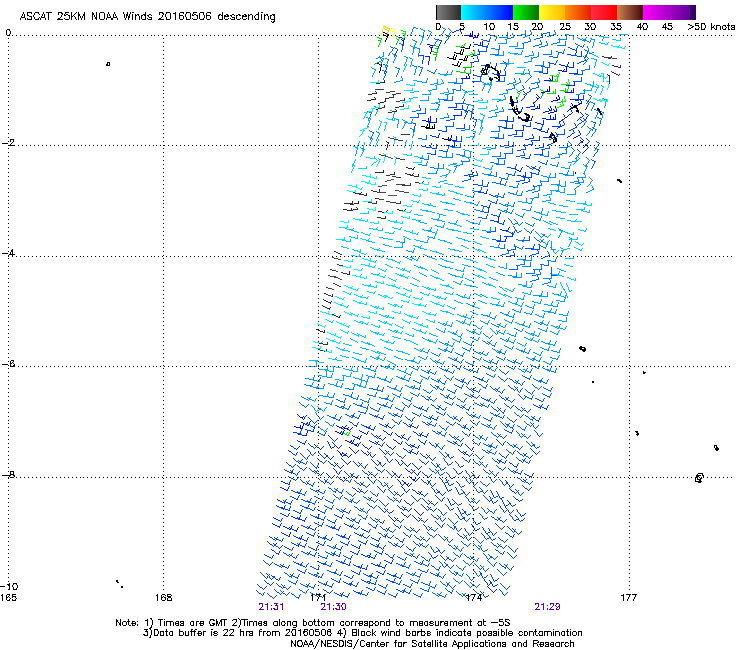Click the latitude label '-4'
The width and height of the screenshot is (740, 650).
pos(8,253)
